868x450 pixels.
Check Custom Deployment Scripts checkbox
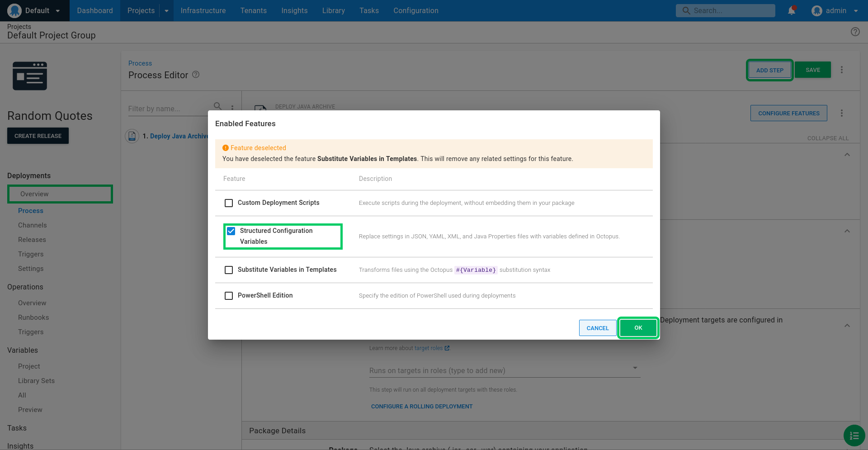[x=229, y=203]
